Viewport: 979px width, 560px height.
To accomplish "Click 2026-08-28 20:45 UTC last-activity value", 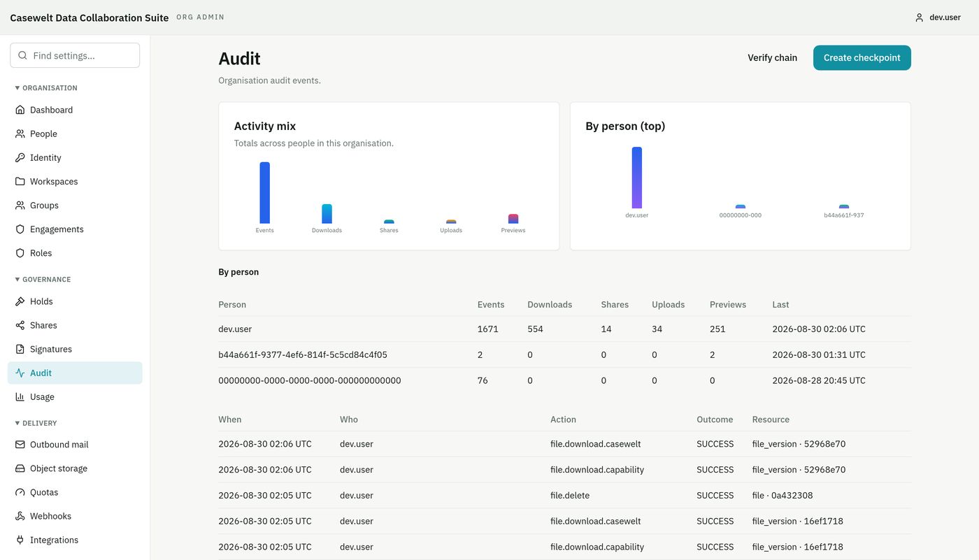I will 819,380.
